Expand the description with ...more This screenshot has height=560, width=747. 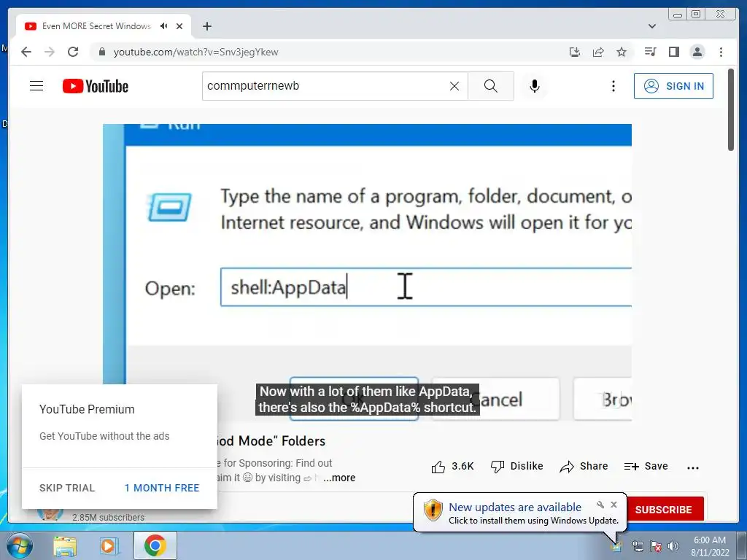pyautogui.click(x=339, y=478)
